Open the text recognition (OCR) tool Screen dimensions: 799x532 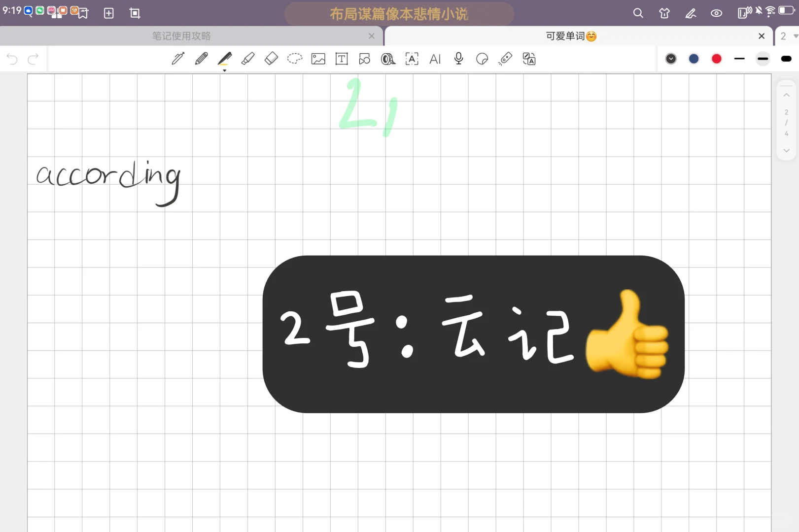point(412,59)
